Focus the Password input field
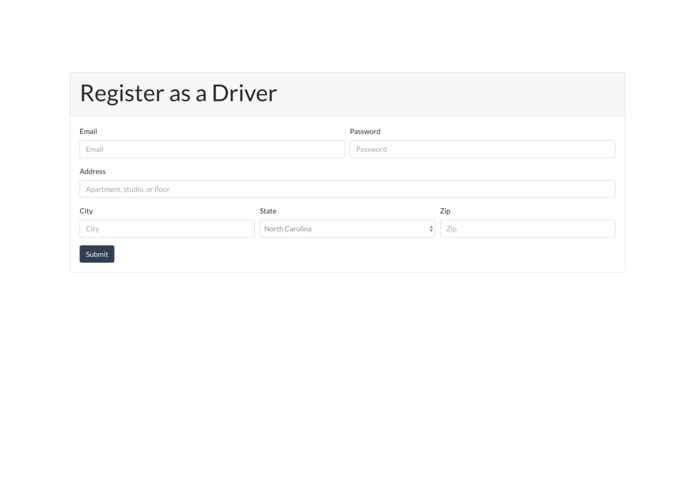The width and height of the screenshot is (695, 494). (x=482, y=149)
